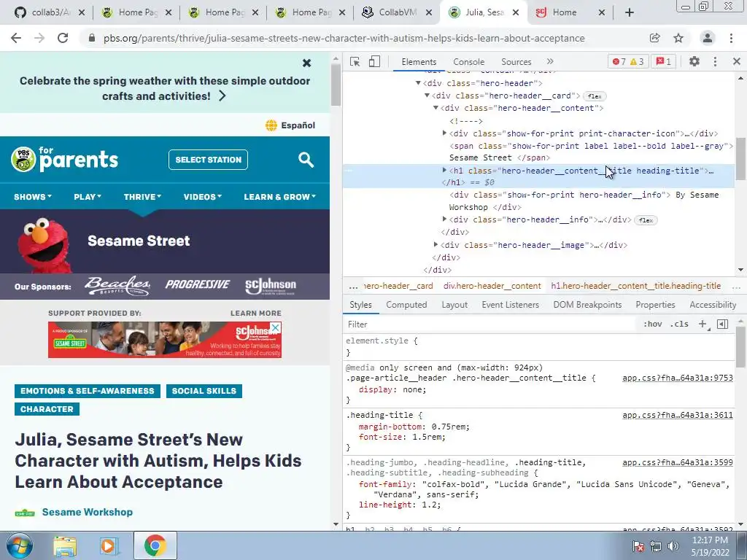Click flex badge on hero-header__card

point(595,96)
